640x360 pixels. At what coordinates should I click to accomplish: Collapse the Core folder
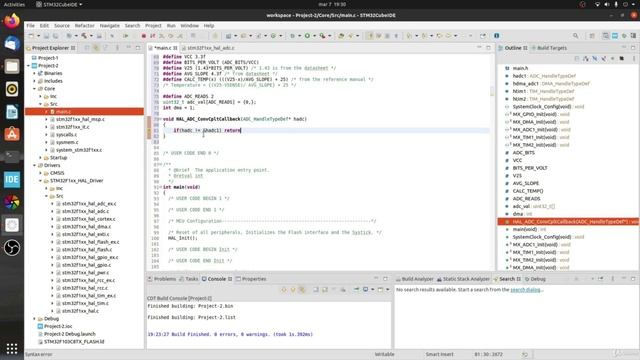click(x=34, y=89)
